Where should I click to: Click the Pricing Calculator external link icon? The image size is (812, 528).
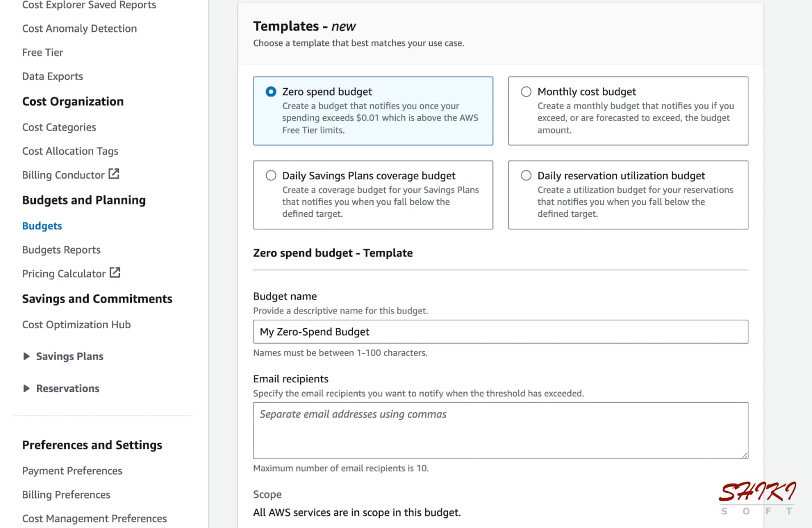point(115,273)
